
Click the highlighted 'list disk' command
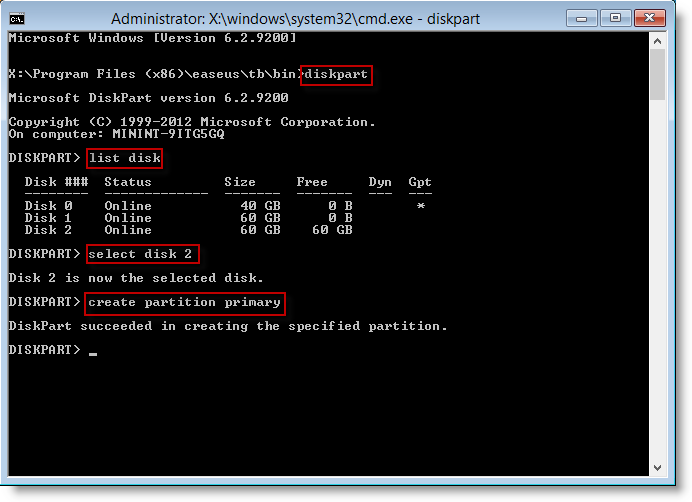click(124, 158)
